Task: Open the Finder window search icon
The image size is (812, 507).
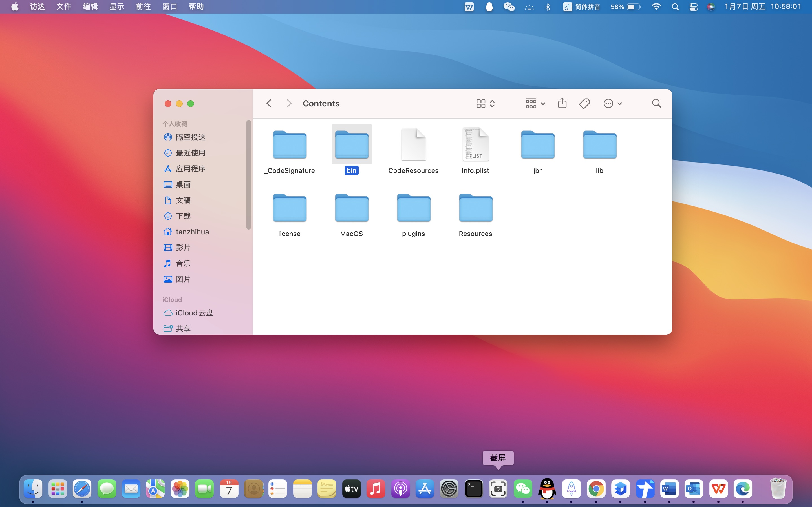Action: 656,103
